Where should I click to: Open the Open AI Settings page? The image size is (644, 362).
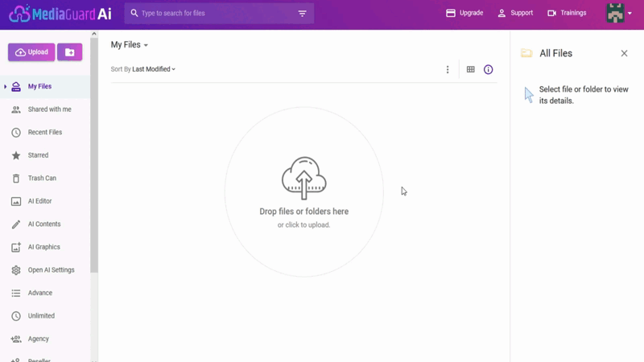coord(51,270)
